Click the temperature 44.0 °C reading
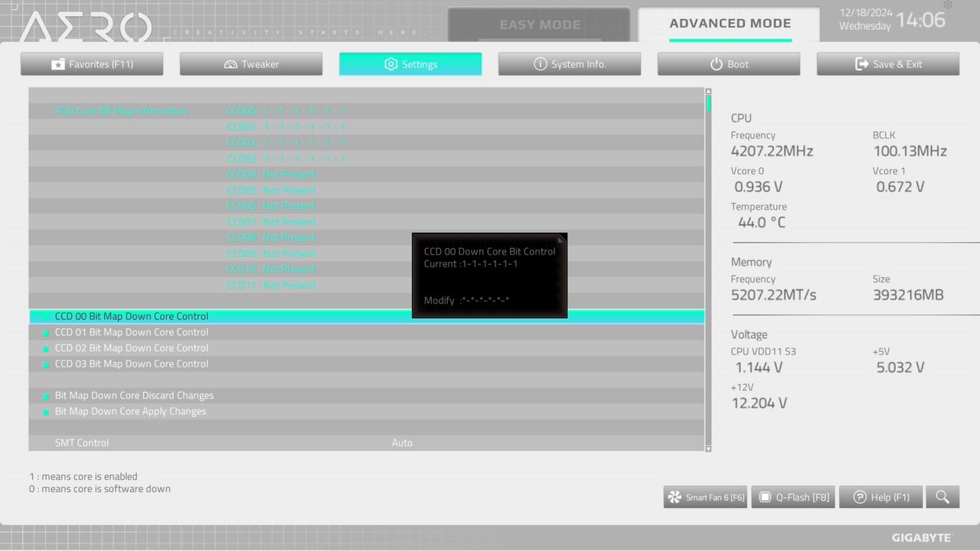Image resolution: width=980 pixels, height=551 pixels. (761, 223)
